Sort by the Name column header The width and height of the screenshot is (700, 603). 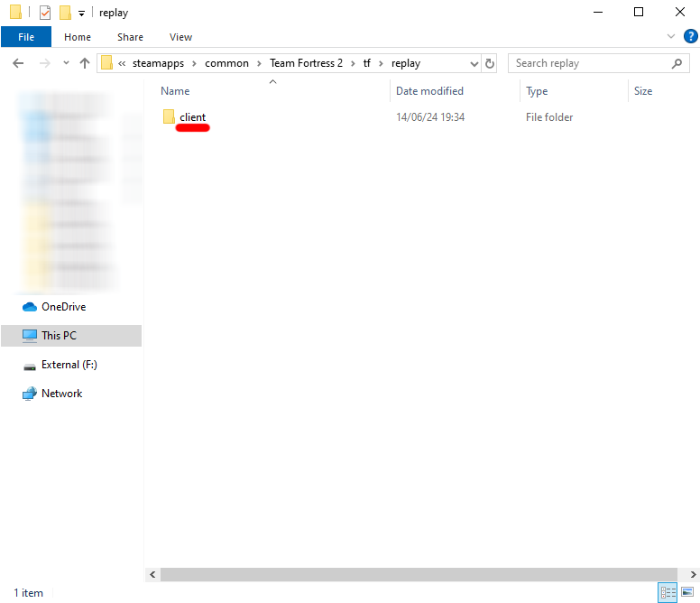point(175,91)
